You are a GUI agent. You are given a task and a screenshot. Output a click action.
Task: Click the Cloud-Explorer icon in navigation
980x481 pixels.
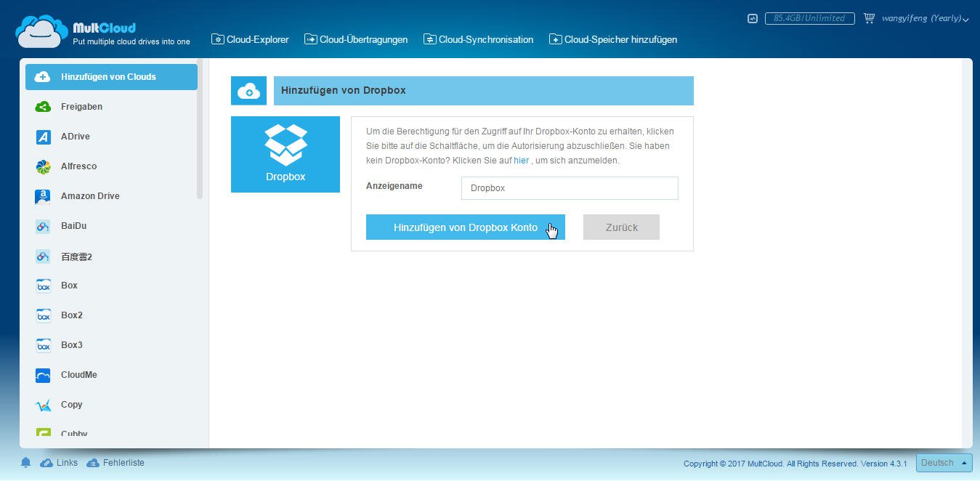click(x=217, y=39)
